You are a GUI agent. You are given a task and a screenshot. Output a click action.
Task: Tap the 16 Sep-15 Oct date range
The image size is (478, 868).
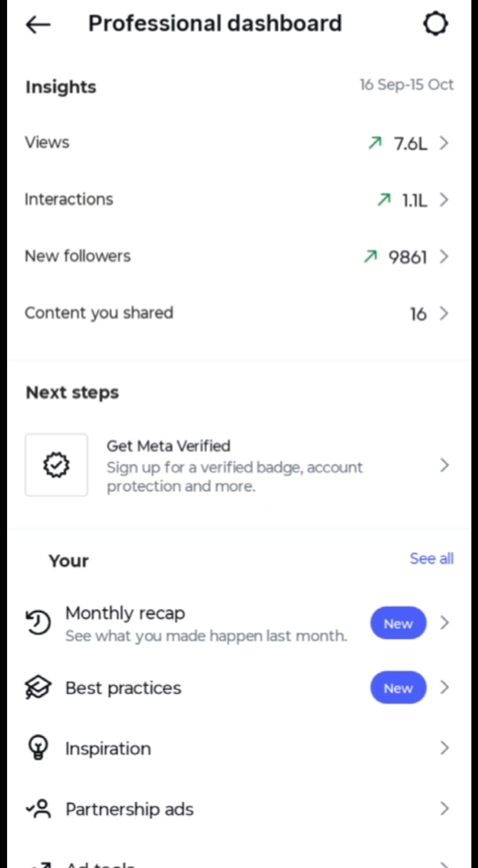tap(406, 84)
